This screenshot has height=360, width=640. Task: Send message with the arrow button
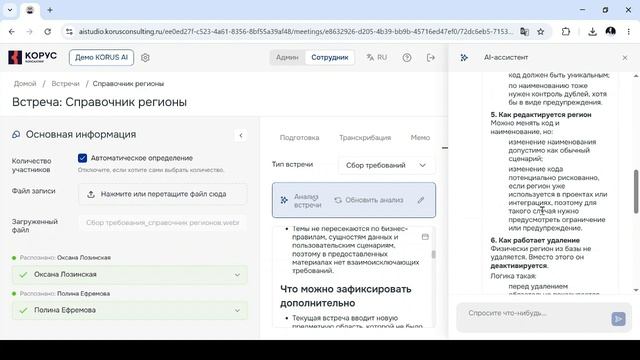(x=618, y=318)
